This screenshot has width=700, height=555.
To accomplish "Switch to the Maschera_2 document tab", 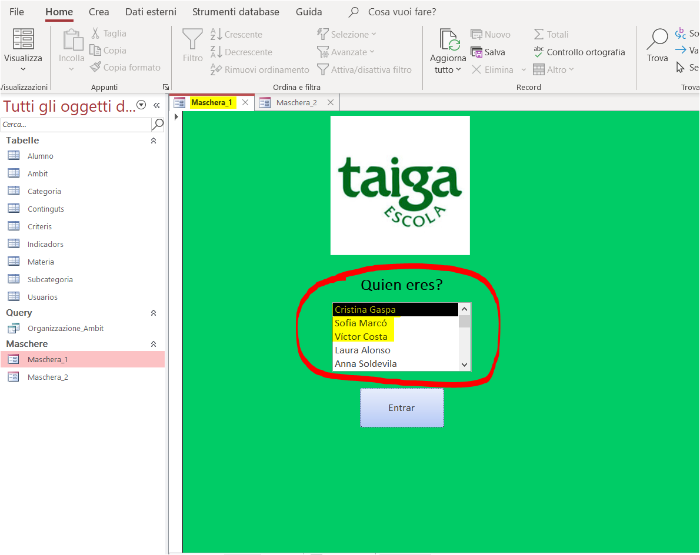I will click(296, 102).
